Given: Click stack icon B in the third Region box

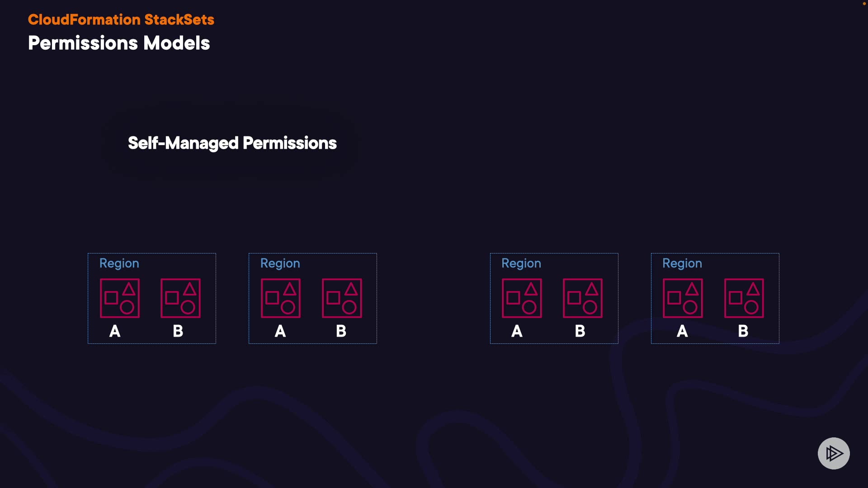Looking at the screenshot, I should click(583, 298).
